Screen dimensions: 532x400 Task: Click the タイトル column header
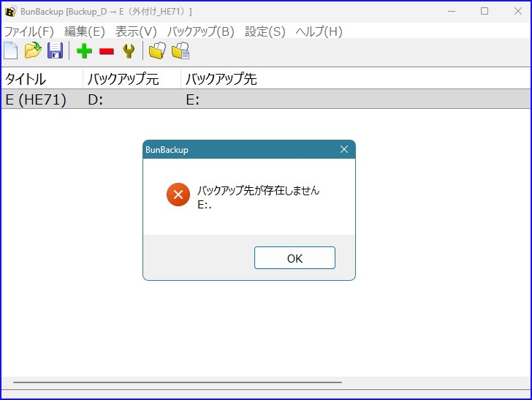coord(42,79)
